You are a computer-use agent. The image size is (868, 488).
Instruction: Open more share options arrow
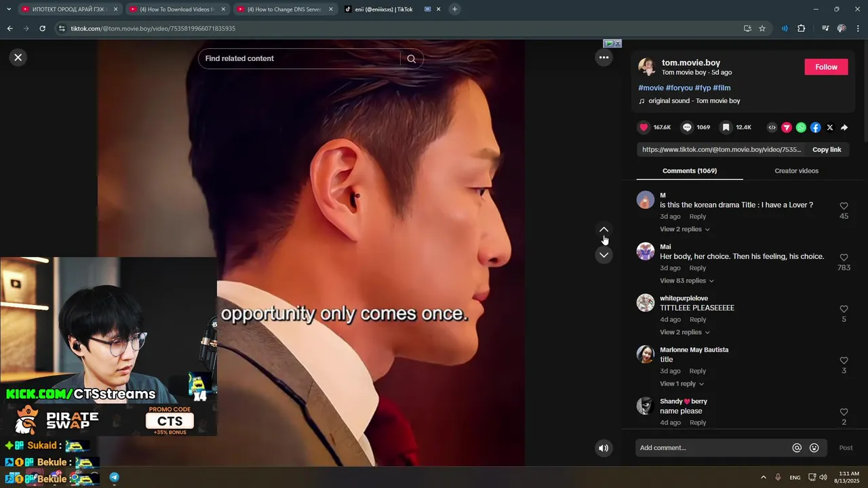(x=844, y=127)
